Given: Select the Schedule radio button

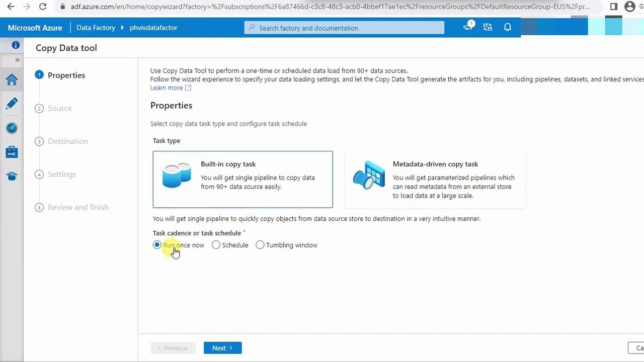Looking at the screenshot, I should (216, 245).
